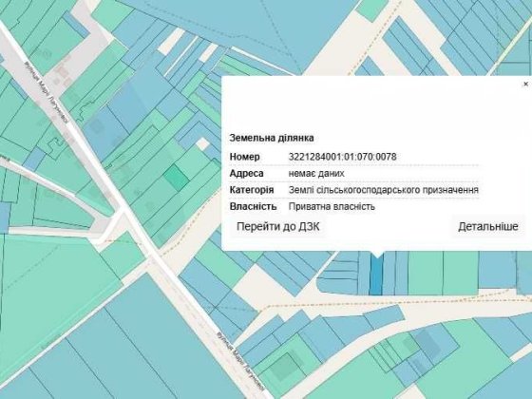Viewport: 532px width, 399px height.
Task: Click 'Землі сільськогосподарського призначення' category text
Action: tap(384, 190)
